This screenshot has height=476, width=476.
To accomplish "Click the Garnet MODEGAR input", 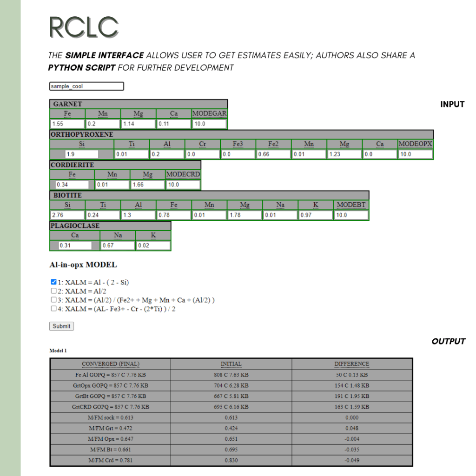I will [209, 124].
